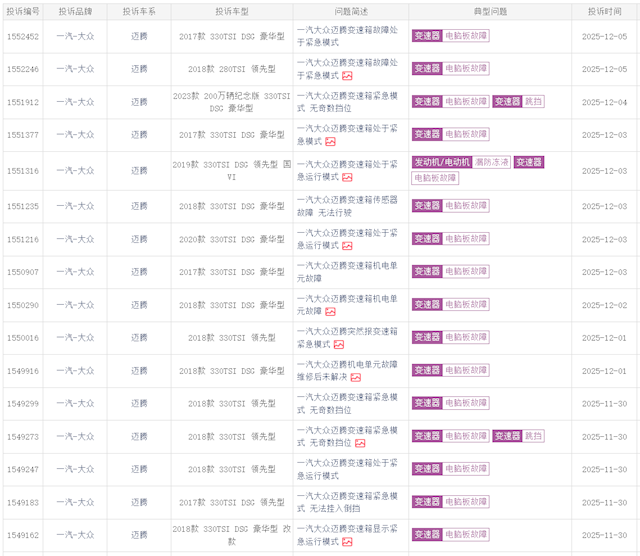
Task: Click image icon in complaint 1552246 description
Action: coord(347,76)
